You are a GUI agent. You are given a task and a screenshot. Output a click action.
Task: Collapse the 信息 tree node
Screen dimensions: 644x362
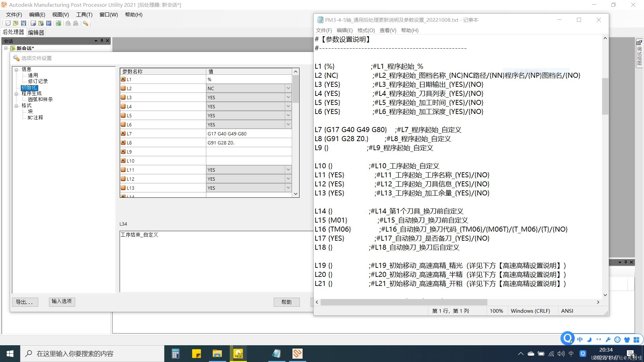click(x=16, y=70)
